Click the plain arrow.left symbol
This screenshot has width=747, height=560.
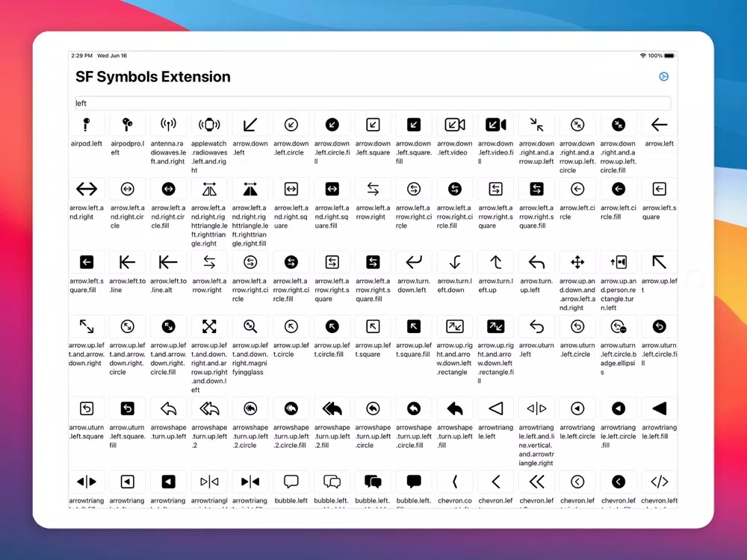pos(660,125)
